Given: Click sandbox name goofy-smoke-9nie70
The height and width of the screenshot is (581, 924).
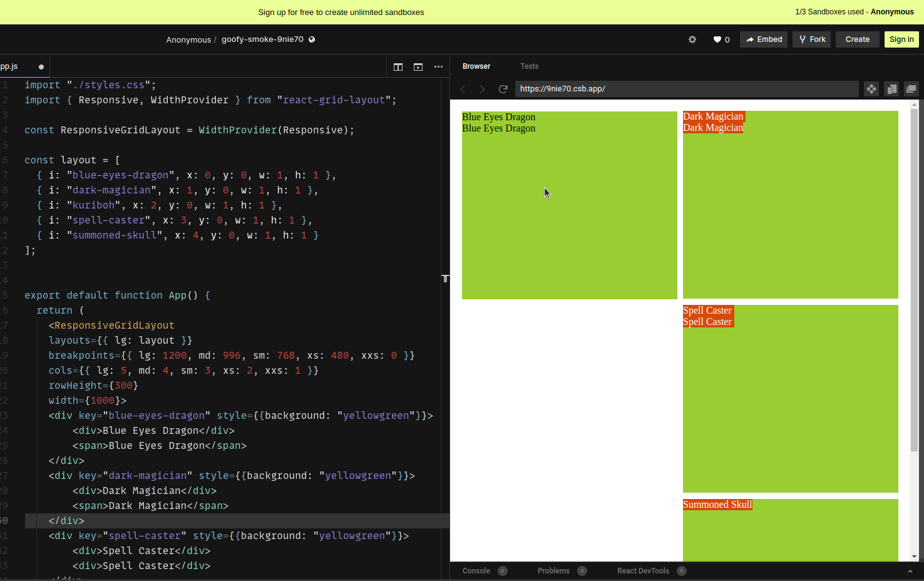Looking at the screenshot, I should click(x=262, y=39).
